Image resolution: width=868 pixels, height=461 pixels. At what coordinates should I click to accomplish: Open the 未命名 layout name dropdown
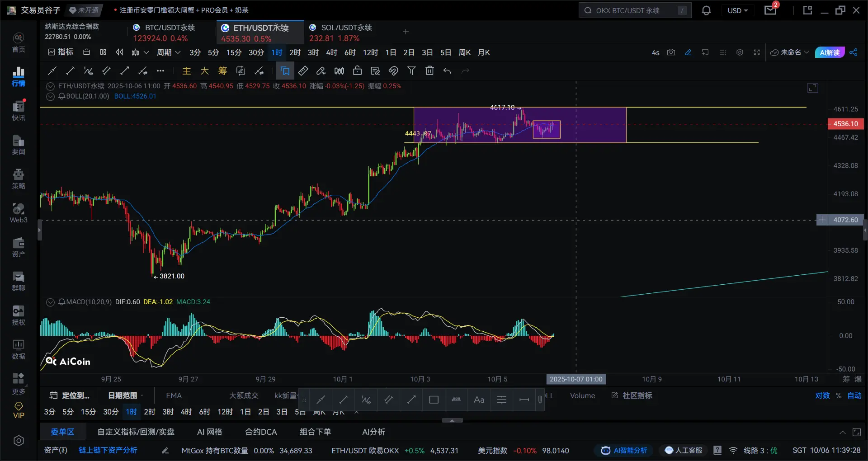790,52
